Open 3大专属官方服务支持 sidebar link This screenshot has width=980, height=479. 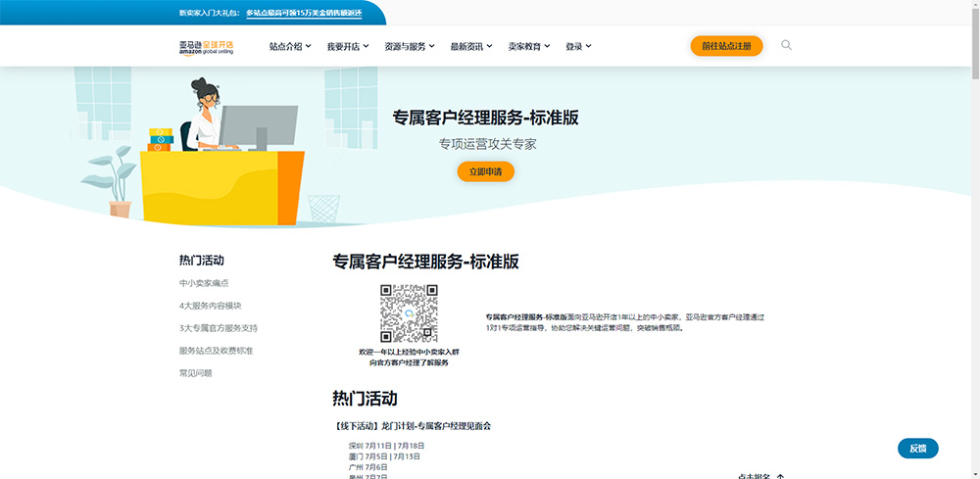219,328
